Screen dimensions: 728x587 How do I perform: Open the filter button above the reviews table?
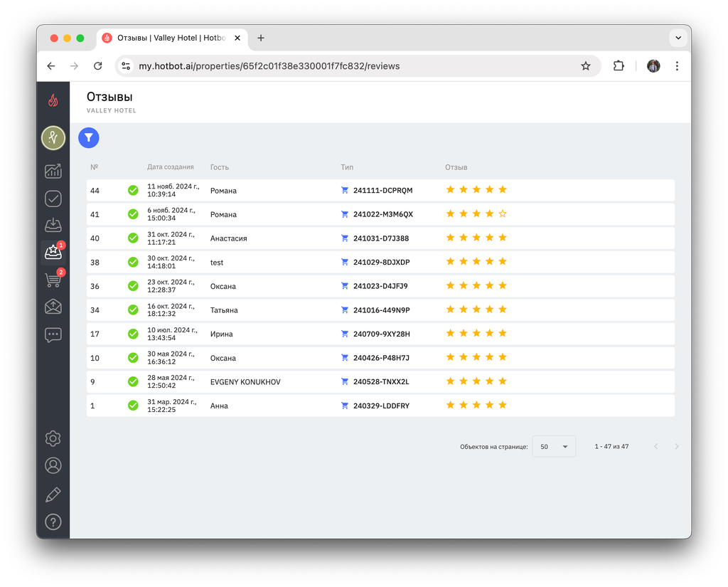89,138
